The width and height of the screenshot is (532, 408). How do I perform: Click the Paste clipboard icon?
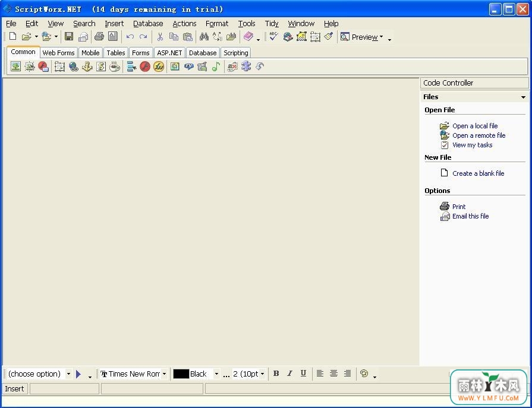[x=188, y=36]
